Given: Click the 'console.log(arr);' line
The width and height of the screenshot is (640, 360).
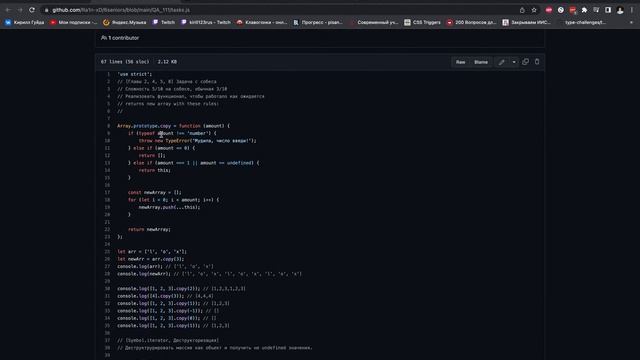Looking at the screenshot, I should tap(165, 267).
